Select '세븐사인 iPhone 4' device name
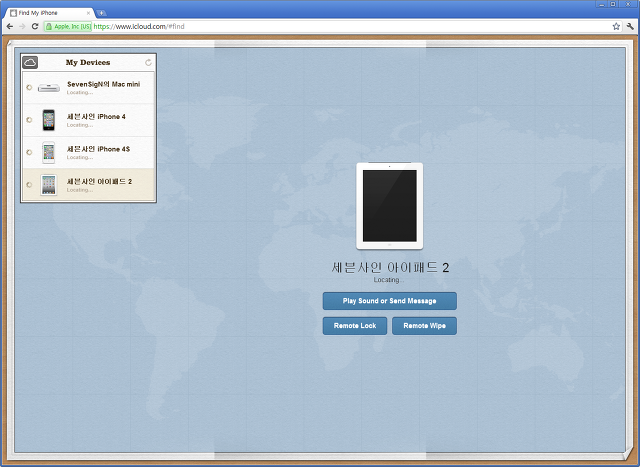This screenshot has height=467, width=640. (x=96, y=116)
